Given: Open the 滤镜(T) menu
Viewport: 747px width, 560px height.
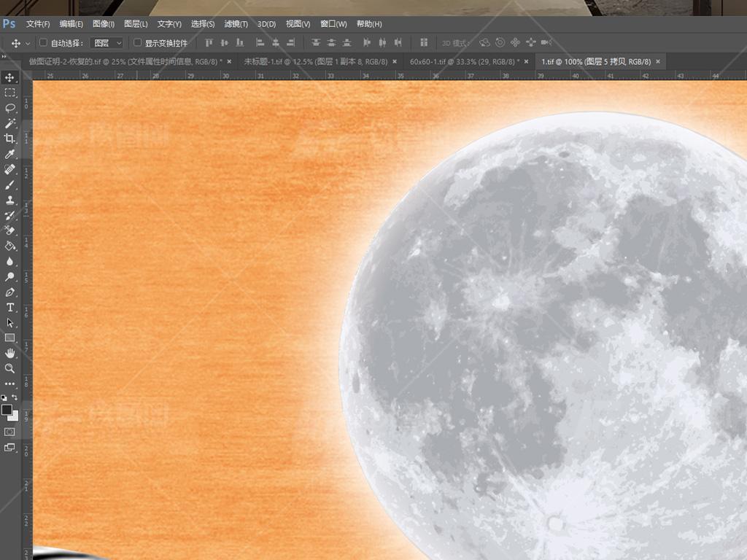Looking at the screenshot, I should coord(236,24).
